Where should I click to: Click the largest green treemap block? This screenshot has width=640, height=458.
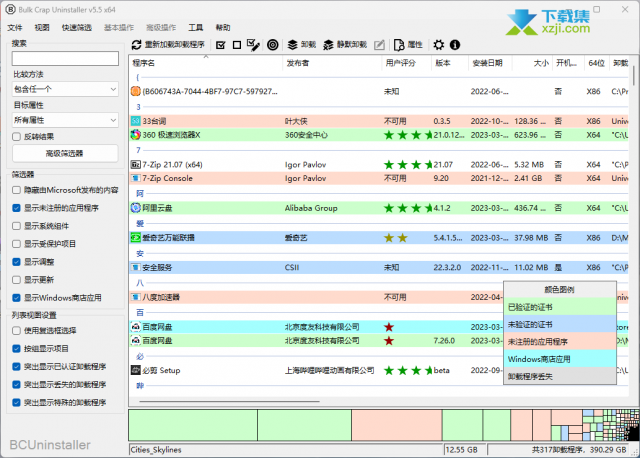pos(193,425)
